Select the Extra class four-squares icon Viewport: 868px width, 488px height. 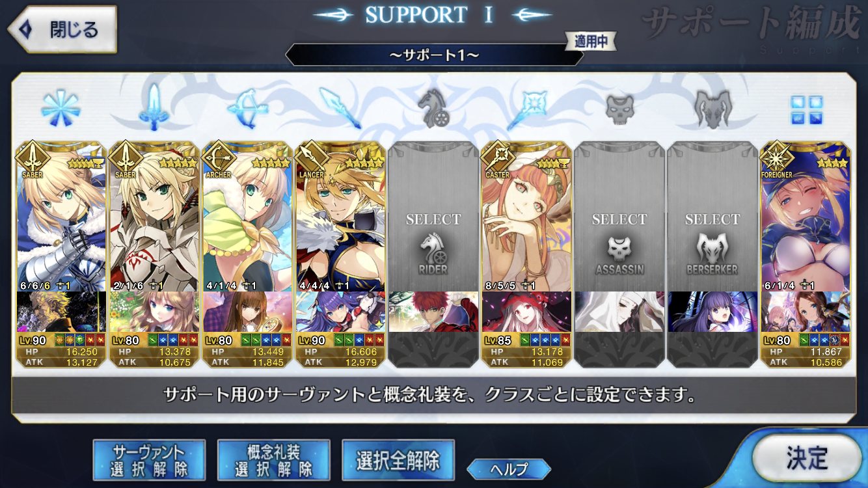click(806, 109)
